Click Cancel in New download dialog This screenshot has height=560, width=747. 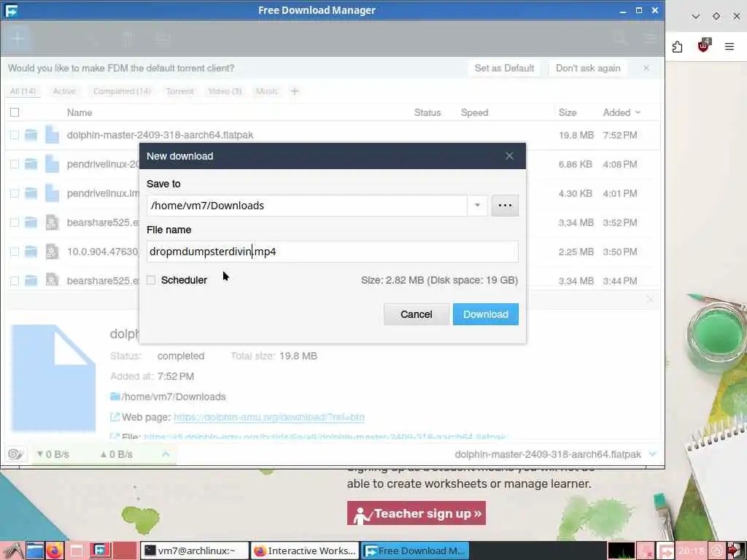pos(416,314)
